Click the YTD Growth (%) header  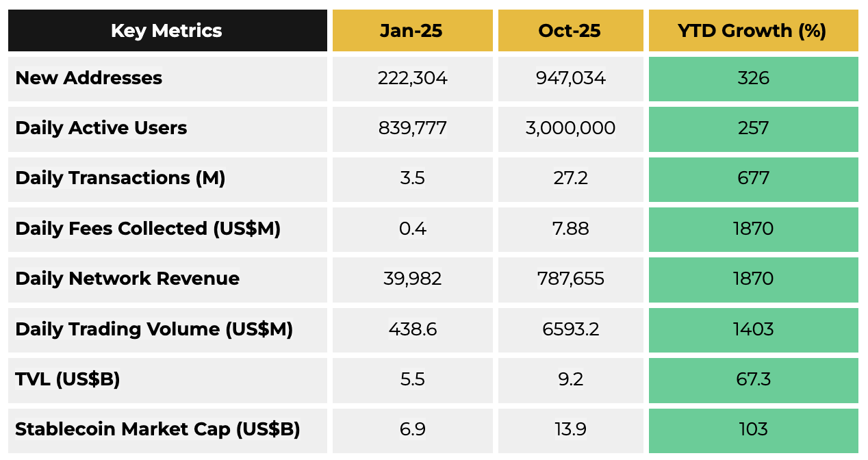point(752,31)
